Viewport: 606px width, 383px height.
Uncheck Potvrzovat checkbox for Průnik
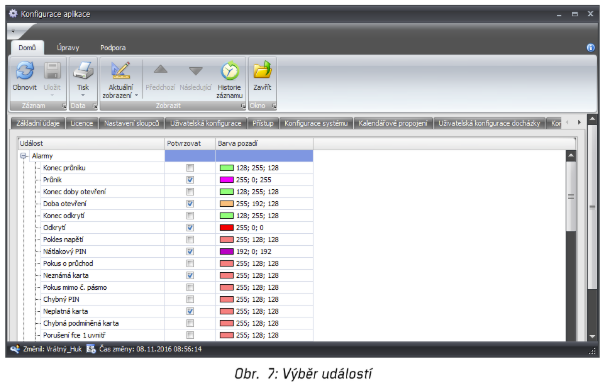click(190, 180)
